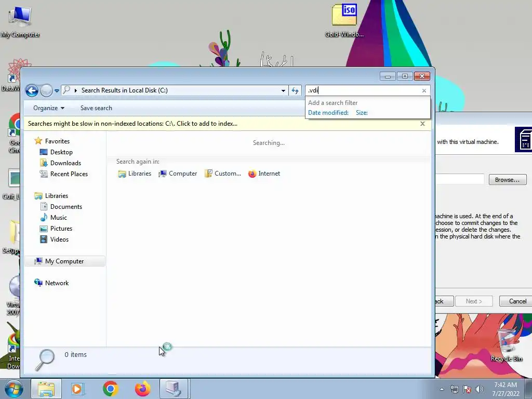Add the Date modified search filter
This screenshot has width=532, height=399.
tap(328, 113)
